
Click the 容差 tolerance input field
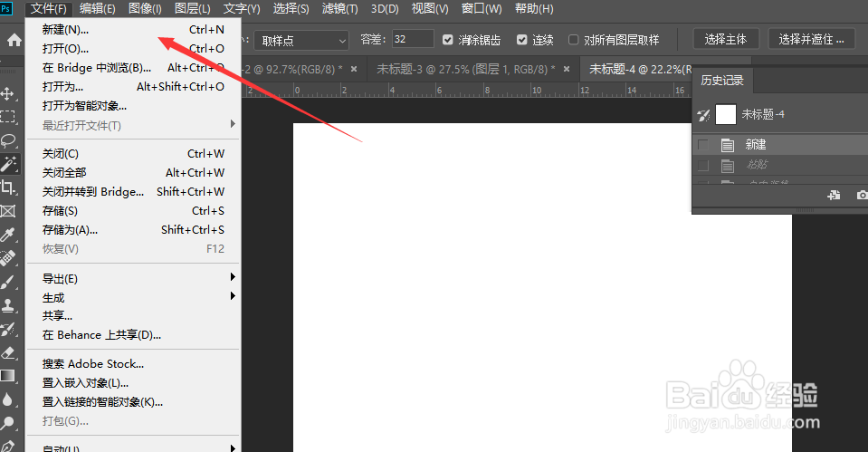click(x=413, y=39)
